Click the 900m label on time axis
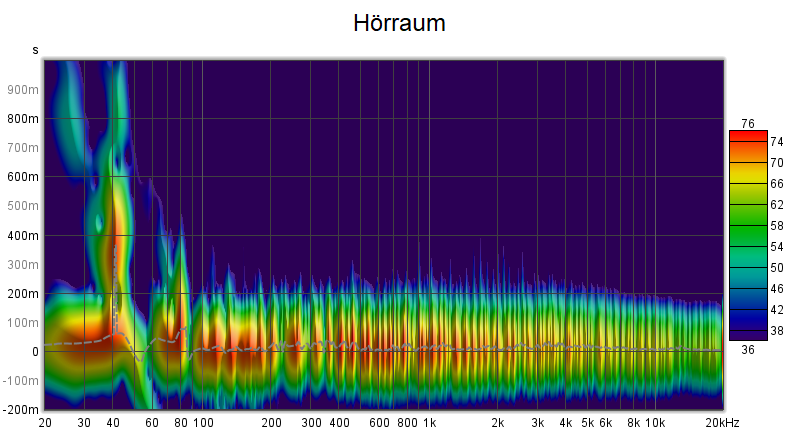This screenshot has width=800, height=434. point(21,89)
